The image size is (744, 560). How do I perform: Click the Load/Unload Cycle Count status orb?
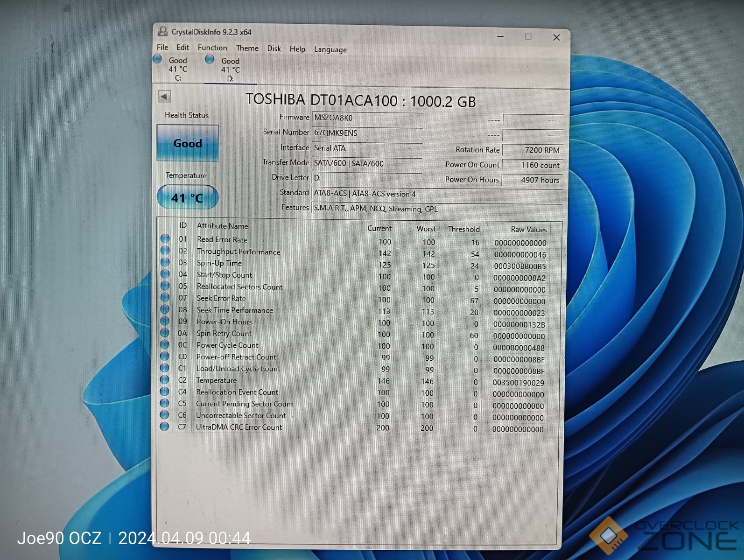pyautogui.click(x=165, y=368)
